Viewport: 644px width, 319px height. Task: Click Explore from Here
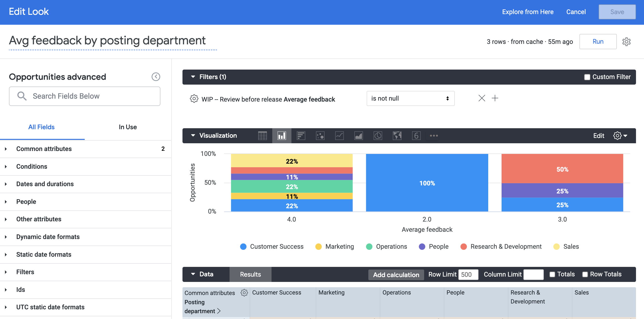tap(528, 11)
